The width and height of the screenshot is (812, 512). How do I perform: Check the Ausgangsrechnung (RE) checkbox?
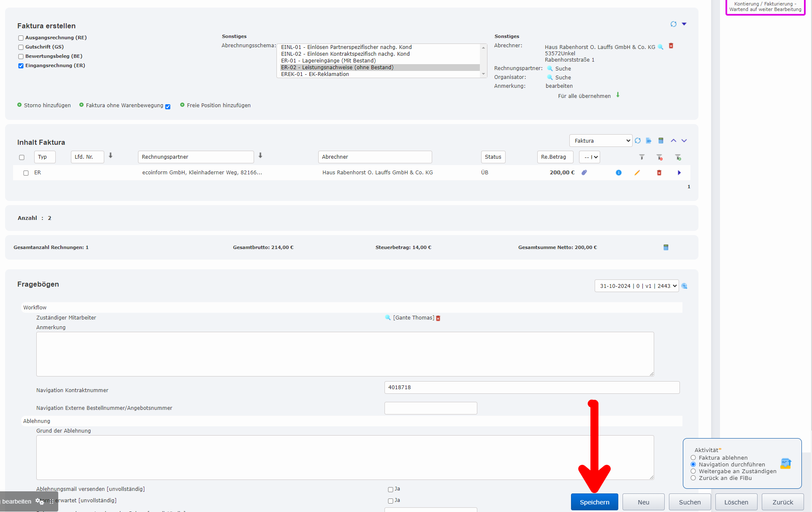click(x=21, y=38)
